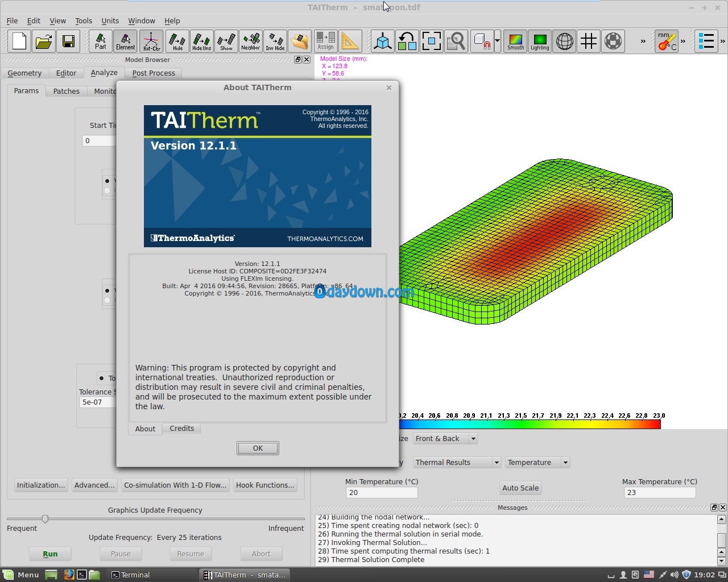The image size is (728, 582).
Task: Create a new model file
Action: click(x=19, y=41)
